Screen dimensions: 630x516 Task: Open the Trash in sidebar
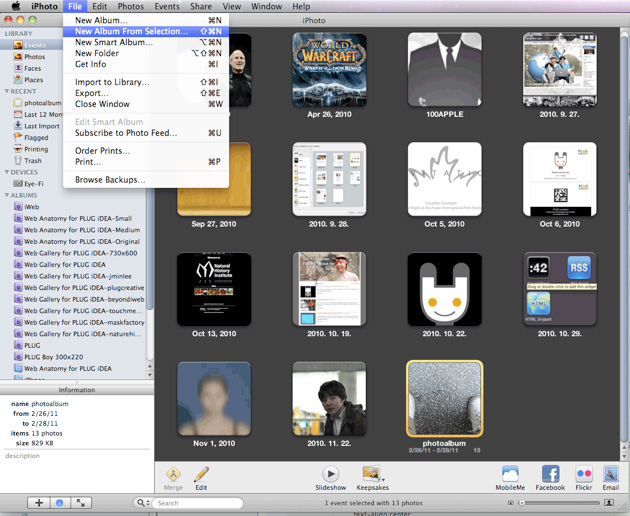pyautogui.click(x=31, y=161)
